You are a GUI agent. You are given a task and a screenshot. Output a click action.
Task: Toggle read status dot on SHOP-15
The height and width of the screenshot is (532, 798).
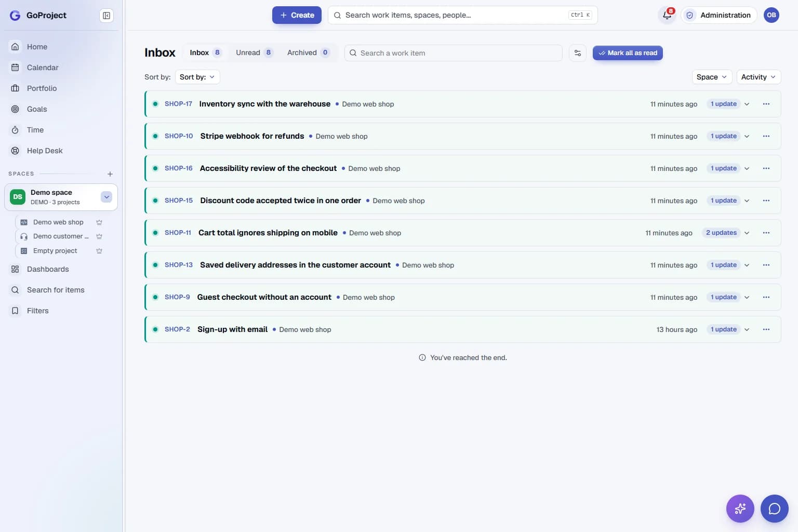click(x=155, y=201)
